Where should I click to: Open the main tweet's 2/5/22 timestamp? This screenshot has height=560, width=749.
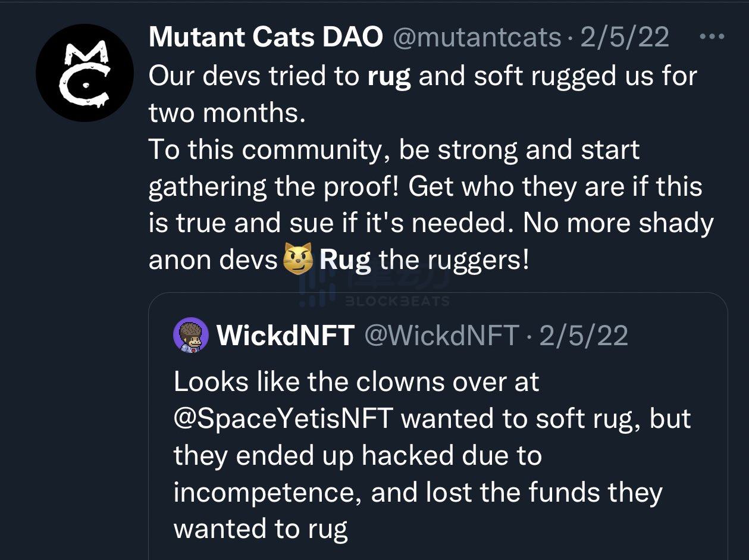pyautogui.click(x=624, y=38)
